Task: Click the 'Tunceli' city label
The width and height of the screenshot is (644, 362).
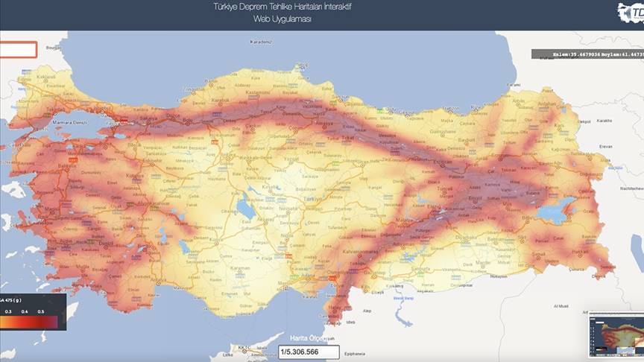Action: coord(445,189)
